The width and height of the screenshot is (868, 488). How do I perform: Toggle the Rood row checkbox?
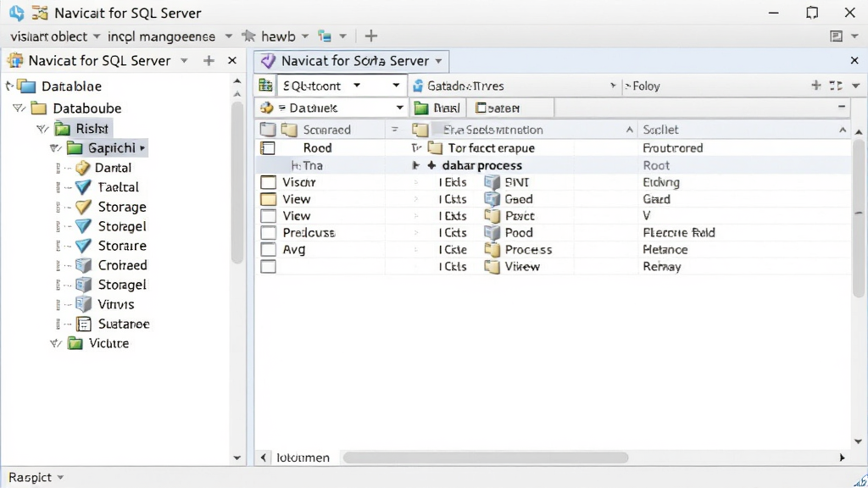pos(268,147)
